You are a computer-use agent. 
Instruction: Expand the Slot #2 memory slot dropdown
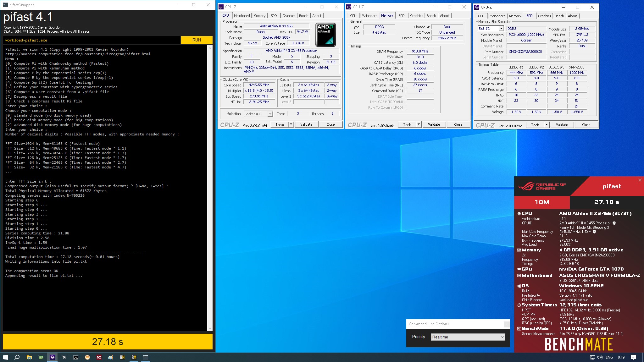pyautogui.click(x=501, y=29)
